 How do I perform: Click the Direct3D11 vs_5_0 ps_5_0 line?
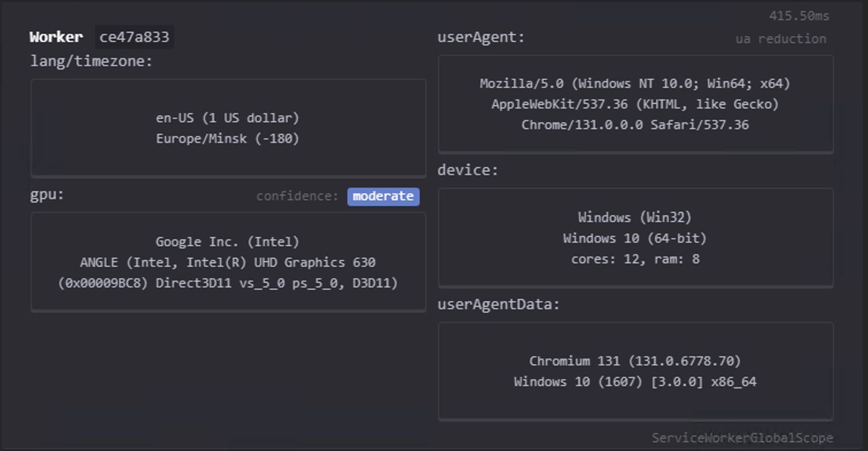pyautogui.click(x=227, y=283)
